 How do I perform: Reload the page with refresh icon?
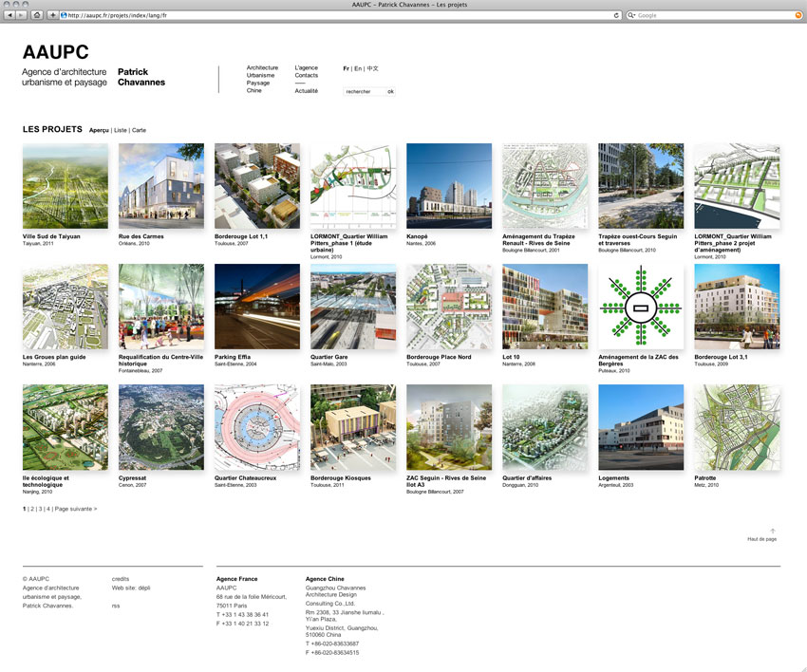[617, 15]
